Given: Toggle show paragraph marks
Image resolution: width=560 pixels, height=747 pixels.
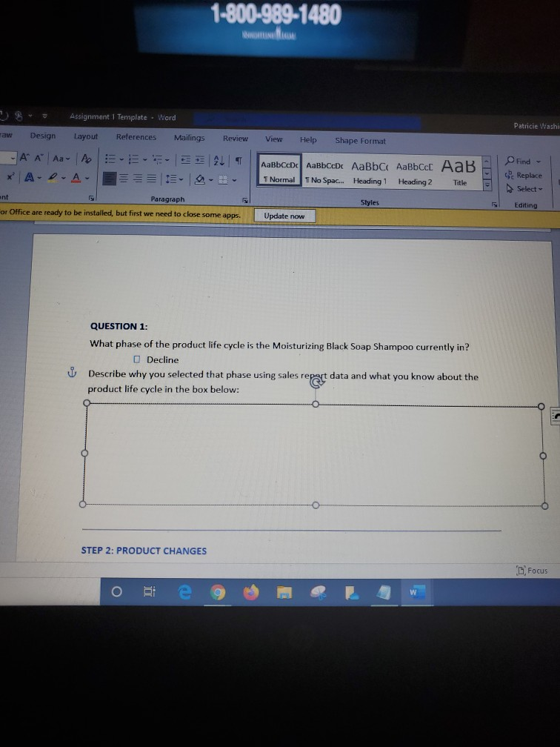Looking at the screenshot, I should 239,161.
